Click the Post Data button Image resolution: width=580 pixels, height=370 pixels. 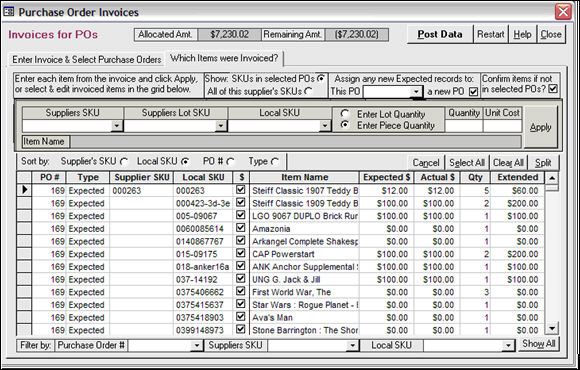pos(440,34)
